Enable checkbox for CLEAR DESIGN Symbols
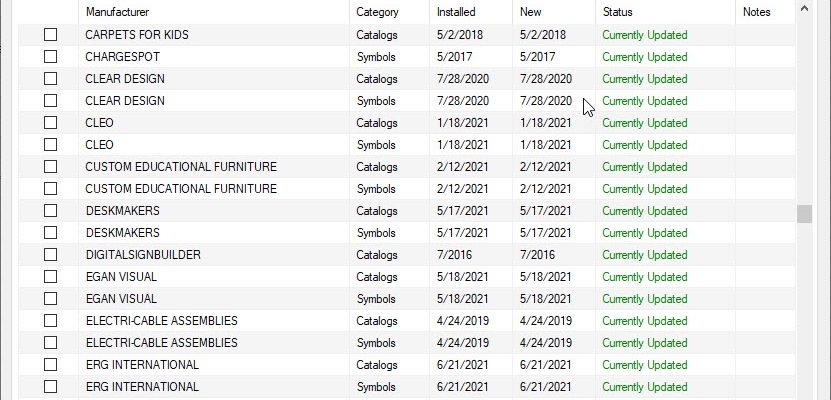The image size is (831, 400). click(50, 101)
